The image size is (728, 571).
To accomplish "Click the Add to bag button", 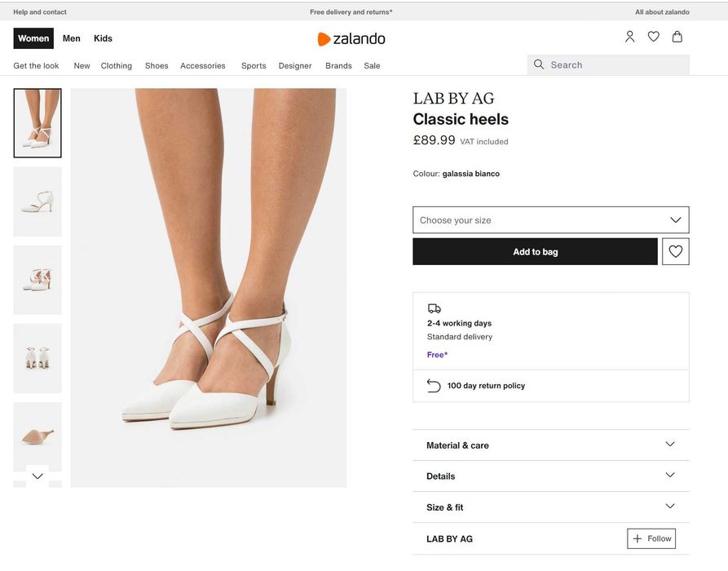I will pos(535,252).
